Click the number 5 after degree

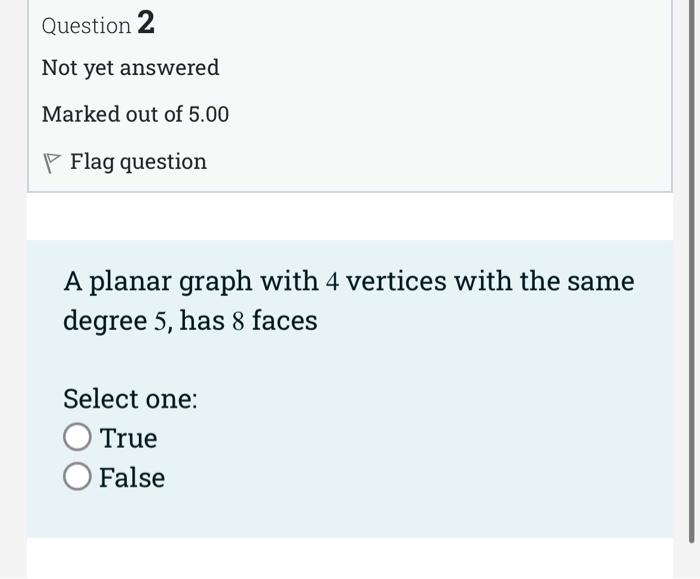[x=160, y=322]
